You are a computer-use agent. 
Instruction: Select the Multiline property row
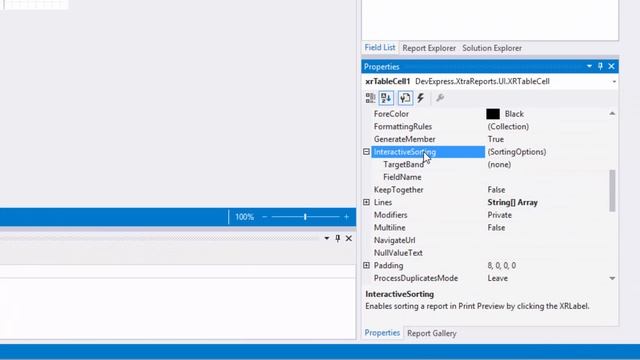click(490, 228)
